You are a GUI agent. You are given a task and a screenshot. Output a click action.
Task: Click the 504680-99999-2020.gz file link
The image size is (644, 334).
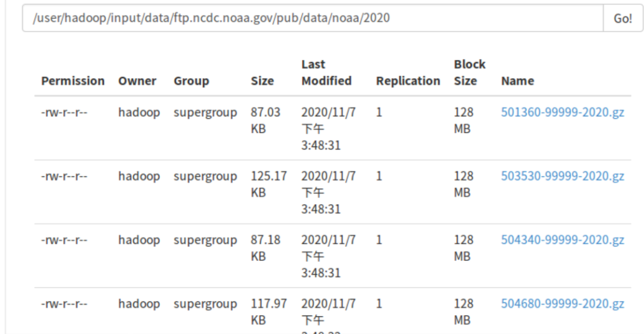click(562, 304)
